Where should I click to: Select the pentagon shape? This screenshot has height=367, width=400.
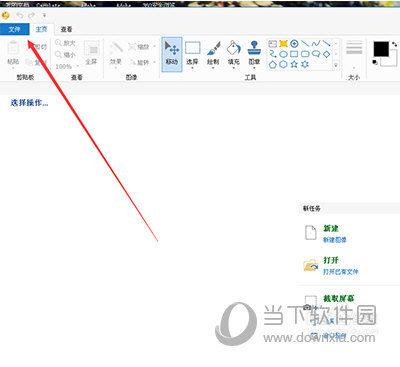(273, 64)
